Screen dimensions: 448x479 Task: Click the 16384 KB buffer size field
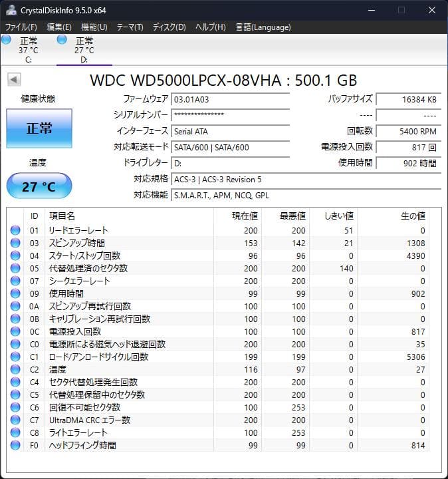[409, 100]
